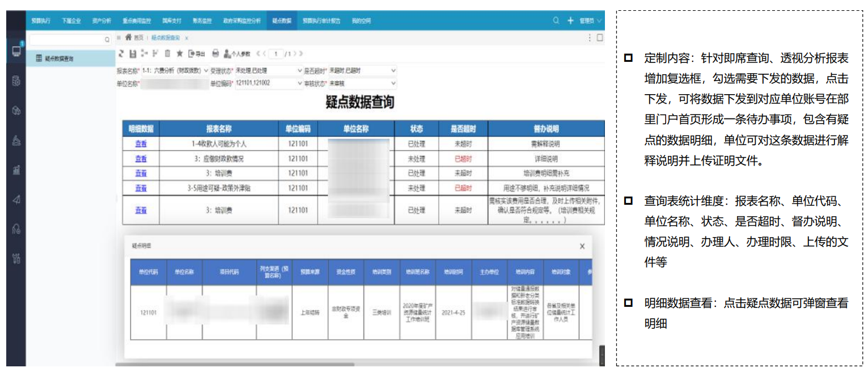868x376 pixels.
Task: Click the plus icon in the top bar
Action: (x=570, y=20)
